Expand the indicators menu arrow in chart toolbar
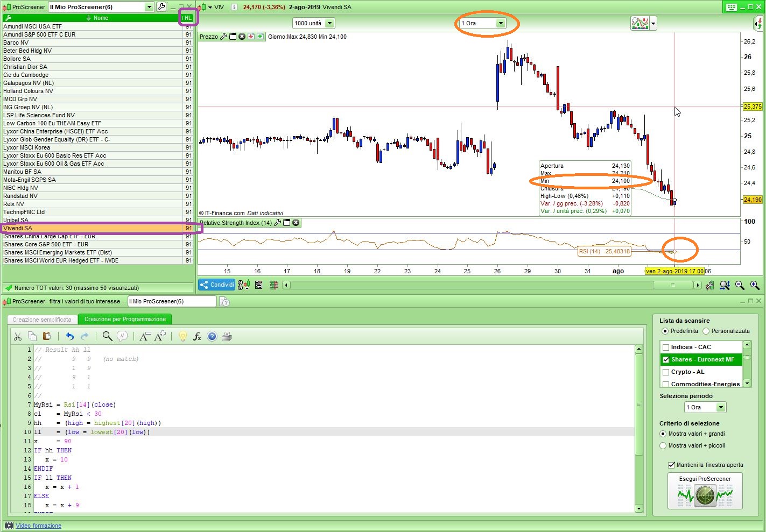The image size is (766, 532). pyautogui.click(x=653, y=23)
